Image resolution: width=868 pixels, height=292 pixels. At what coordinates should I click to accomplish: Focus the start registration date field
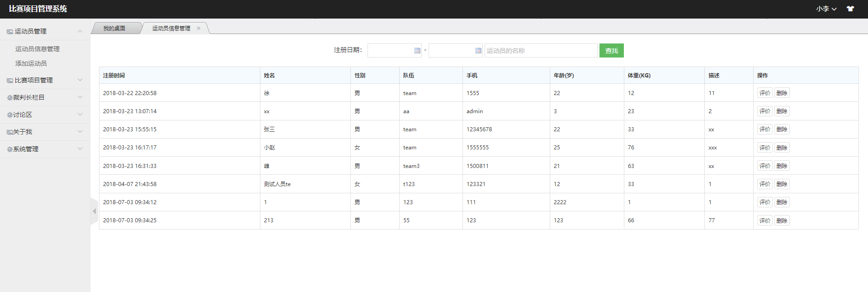tap(395, 51)
